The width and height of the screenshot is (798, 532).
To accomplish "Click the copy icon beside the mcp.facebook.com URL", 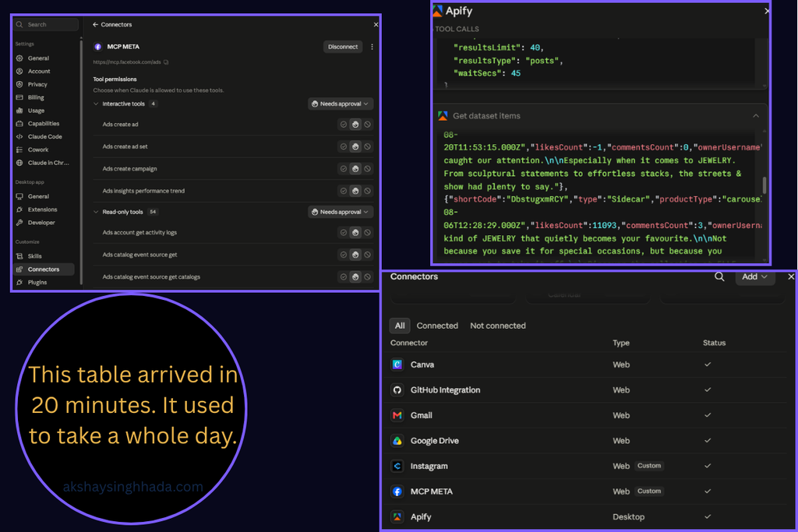I will (166, 62).
